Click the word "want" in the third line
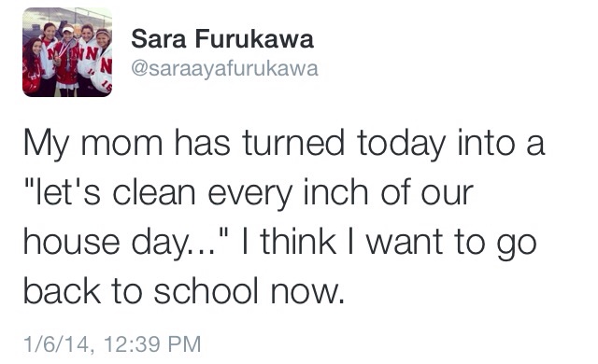The height and width of the screenshot is (364, 598). pyautogui.click(x=405, y=243)
